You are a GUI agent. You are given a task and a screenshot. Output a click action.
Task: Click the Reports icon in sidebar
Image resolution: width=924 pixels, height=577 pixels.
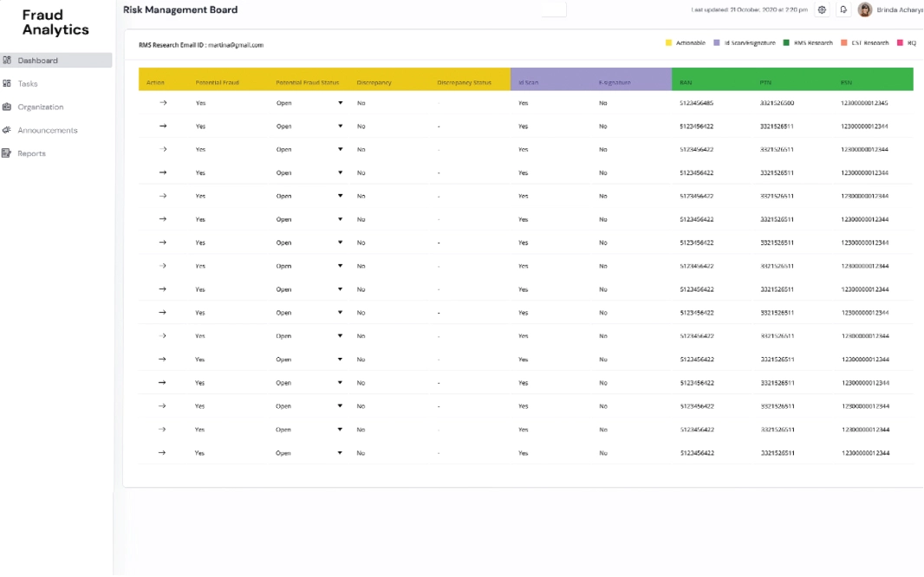(x=7, y=154)
